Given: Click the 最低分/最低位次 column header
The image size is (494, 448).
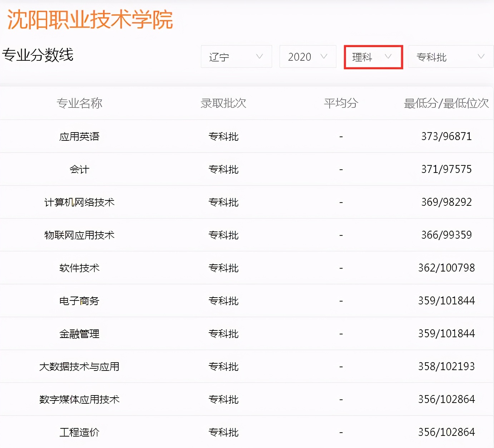Looking at the screenshot, I should pos(446,103).
